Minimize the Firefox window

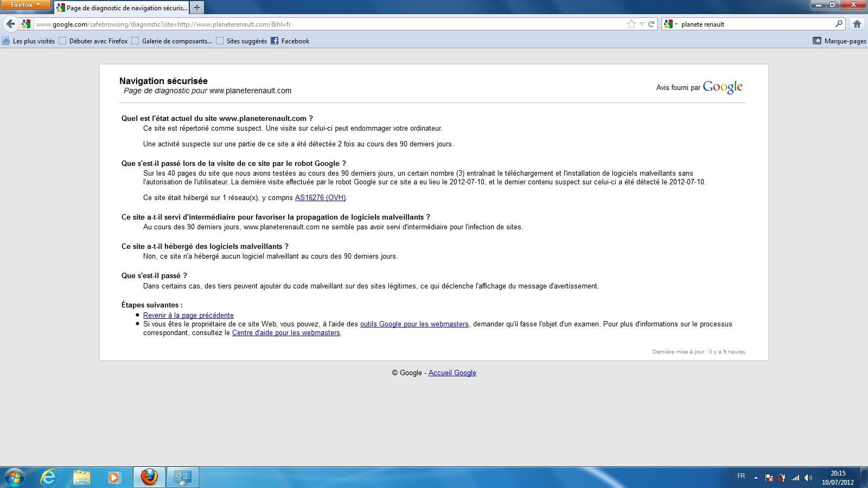[819, 5]
